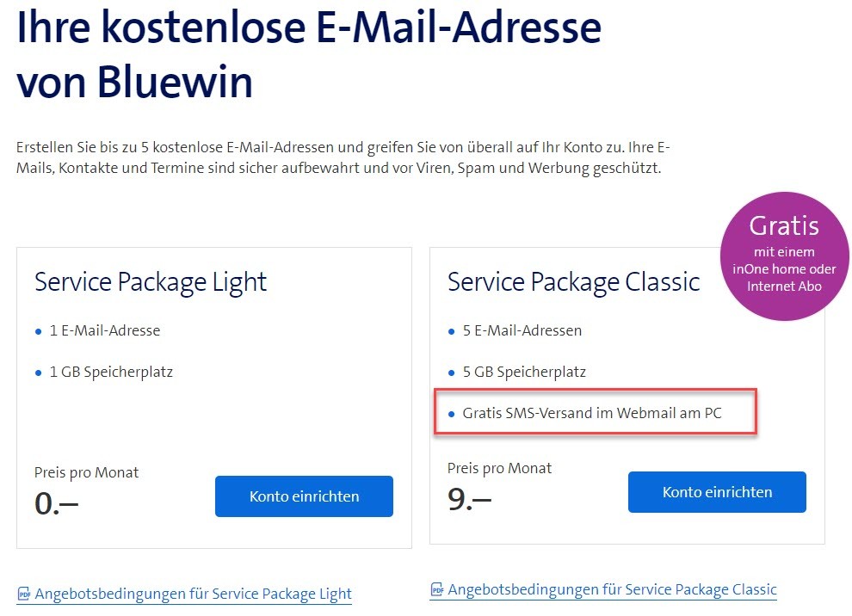This screenshot has width=852, height=616.
Task: Click 'Preis pro Monat' label in Light card
Action: (86, 472)
